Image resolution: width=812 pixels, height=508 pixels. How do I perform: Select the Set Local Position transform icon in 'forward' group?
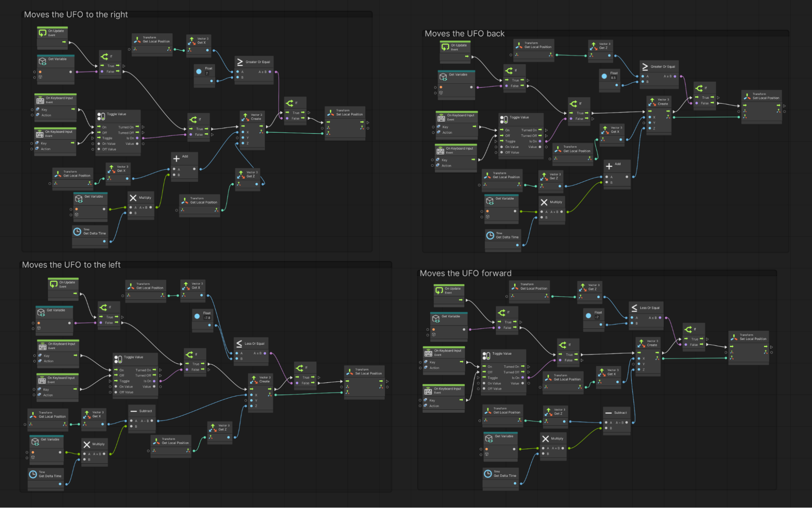(734, 337)
